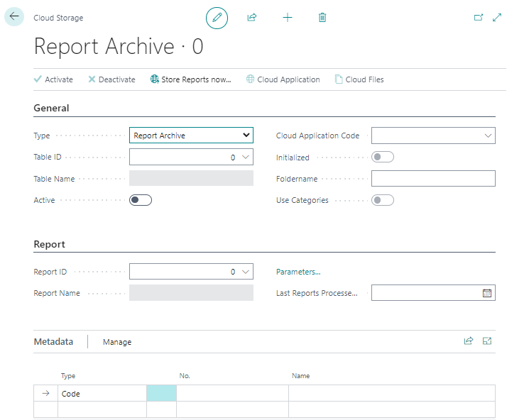Expand page to full screen icon
The height and width of the screenshot is (420, 529).
tap(497, 17)
